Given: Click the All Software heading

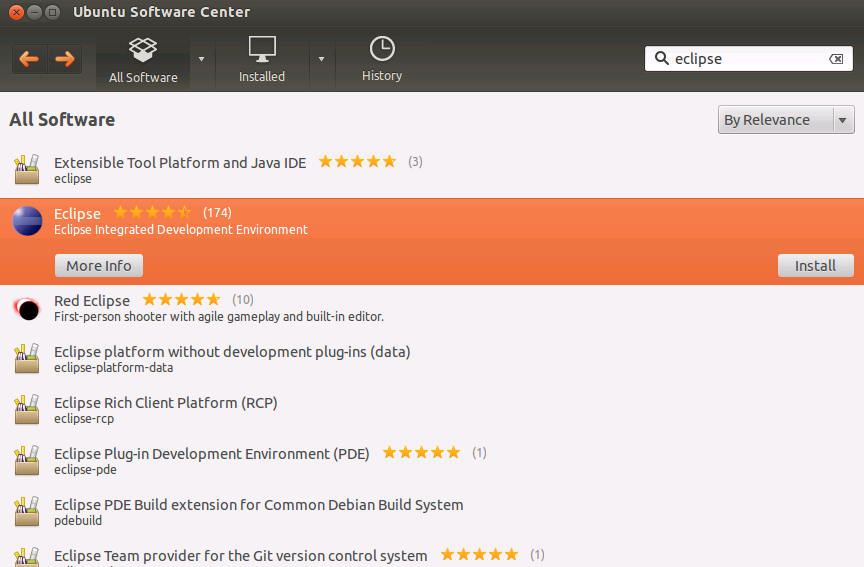Looking at the screenshot, I should (x=62, y=120).
